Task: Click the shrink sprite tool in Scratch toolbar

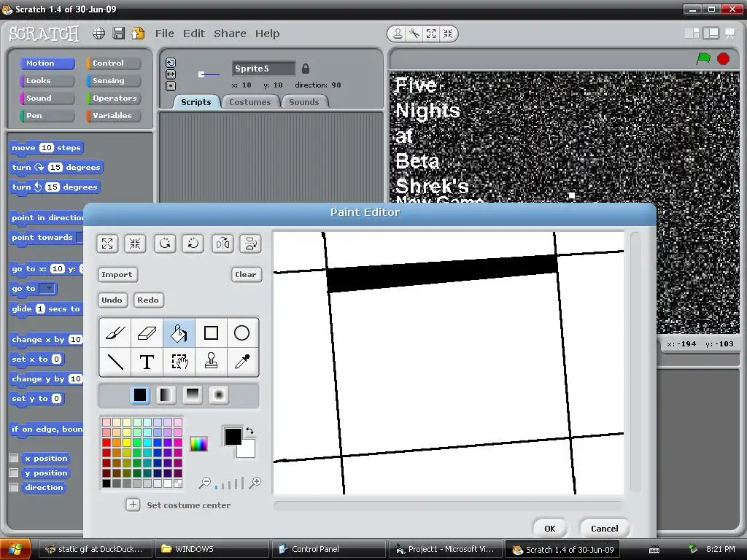Action: pos(448,34)
